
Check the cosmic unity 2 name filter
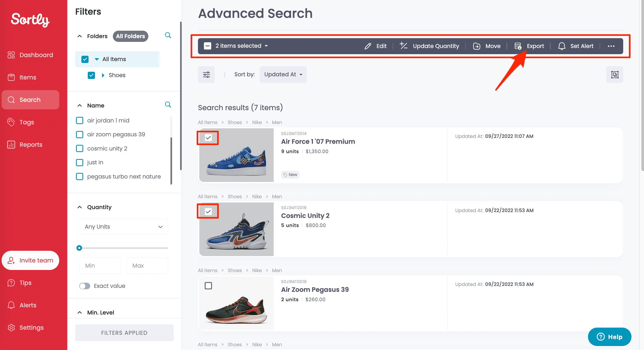79,149
